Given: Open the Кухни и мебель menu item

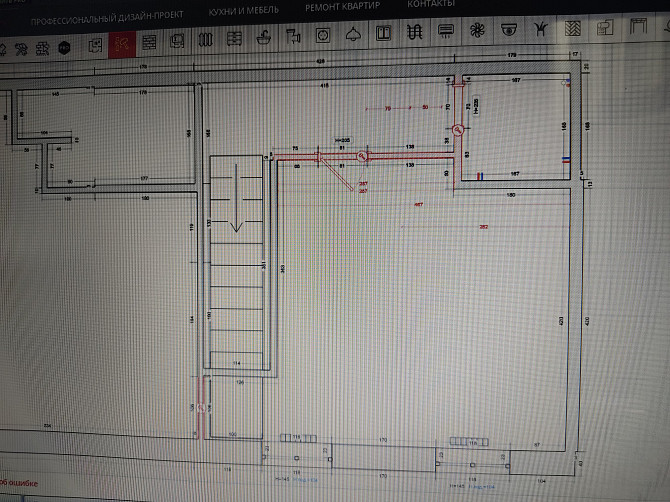Looking at the screenshot, I should (x=244, y=11).
